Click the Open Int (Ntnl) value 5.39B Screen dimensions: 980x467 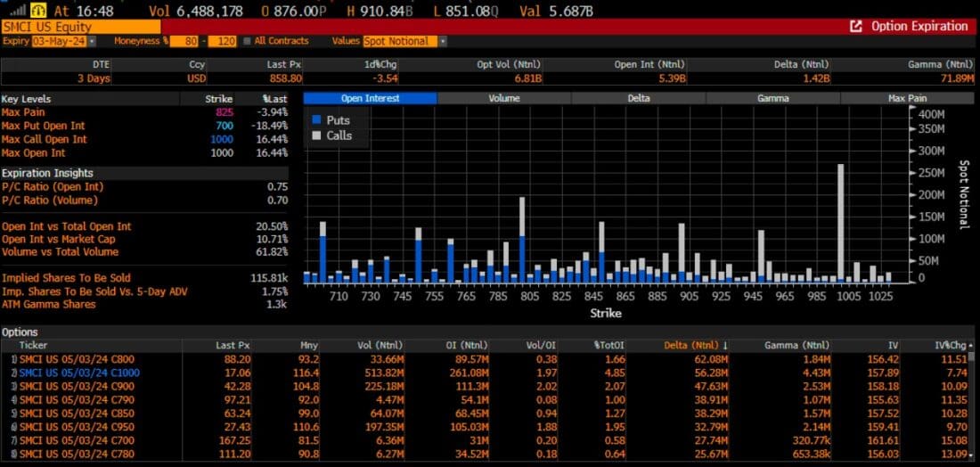[x=672, y=78]
